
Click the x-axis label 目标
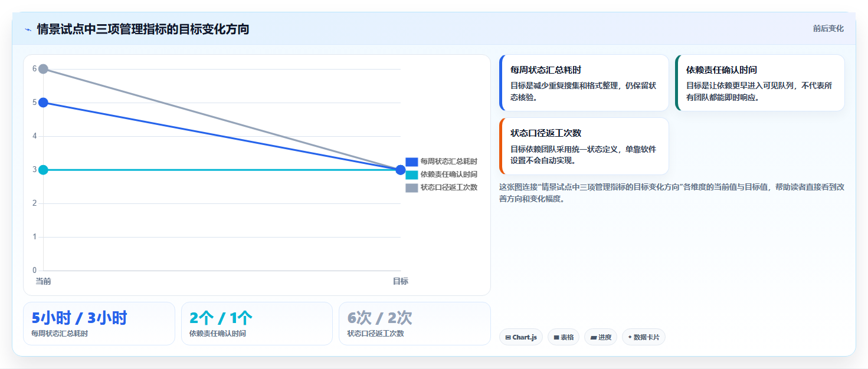click(x=401, y=281)
